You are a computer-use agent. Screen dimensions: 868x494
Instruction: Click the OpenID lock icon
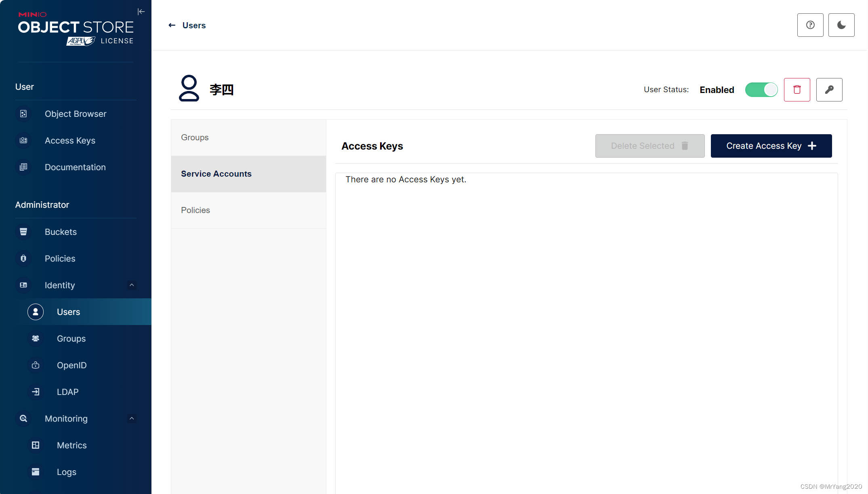(36, 365)
